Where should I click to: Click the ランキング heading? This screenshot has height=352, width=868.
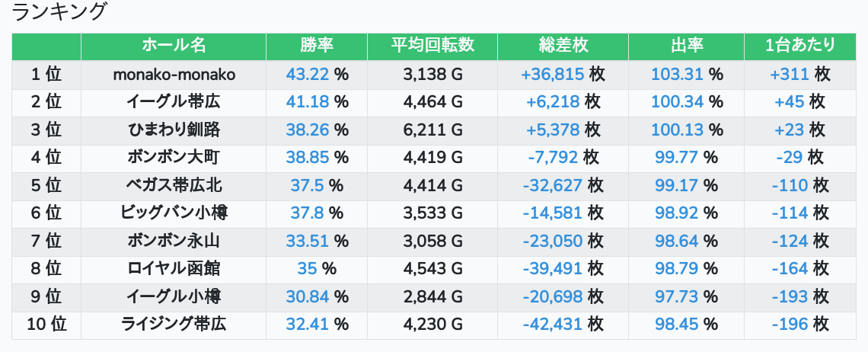click(x=60, y=12)
